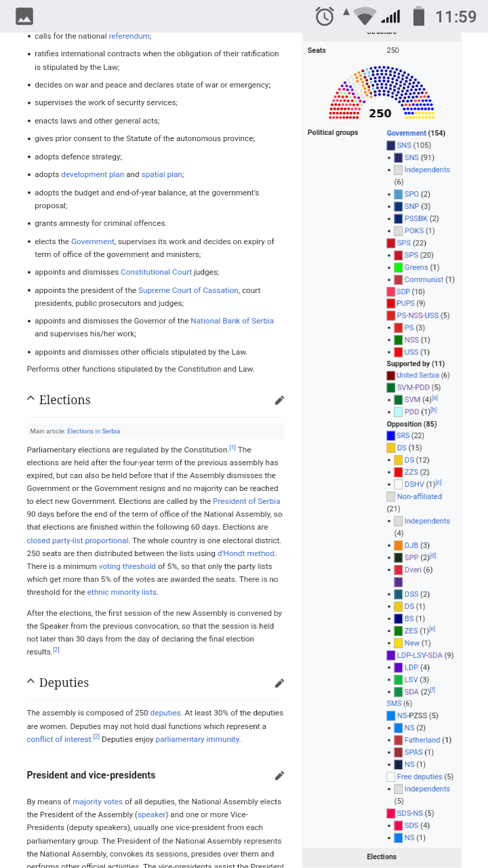Image resolution: width=488 pixels, height=868 pixels.
Task: Click the green Greens party swatch
Action: [399, 267]
